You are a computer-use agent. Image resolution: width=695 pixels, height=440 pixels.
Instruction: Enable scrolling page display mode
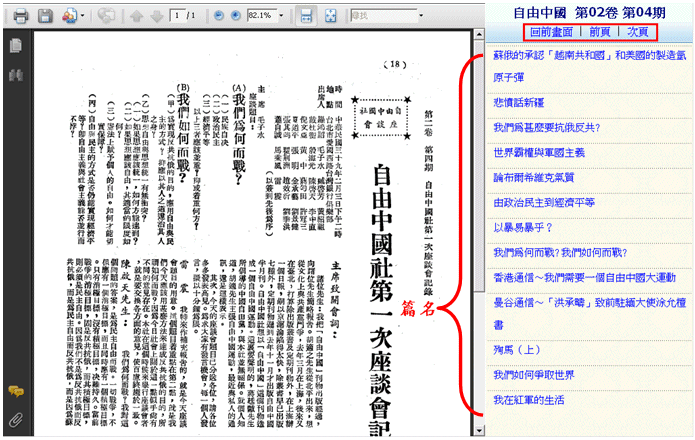306,17
